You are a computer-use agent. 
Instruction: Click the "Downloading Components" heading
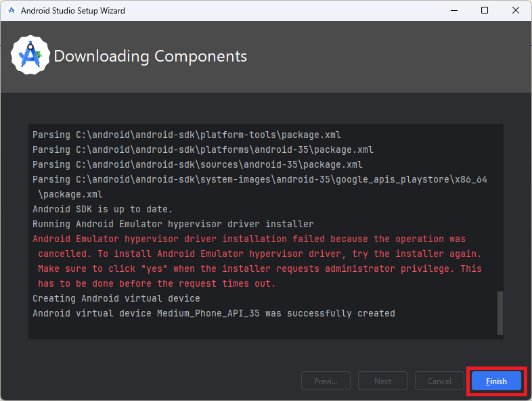point(150,56)
